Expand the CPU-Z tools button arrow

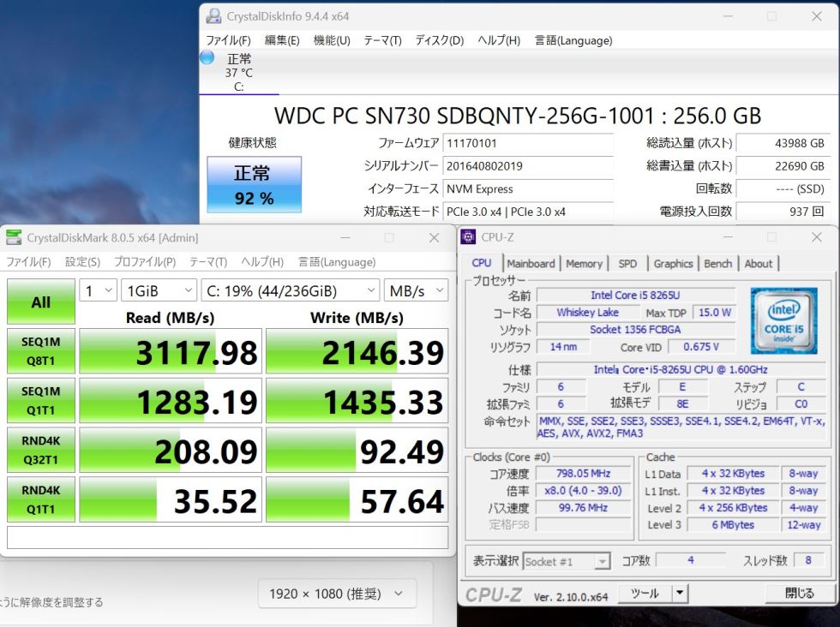click(x=680, y=594)
